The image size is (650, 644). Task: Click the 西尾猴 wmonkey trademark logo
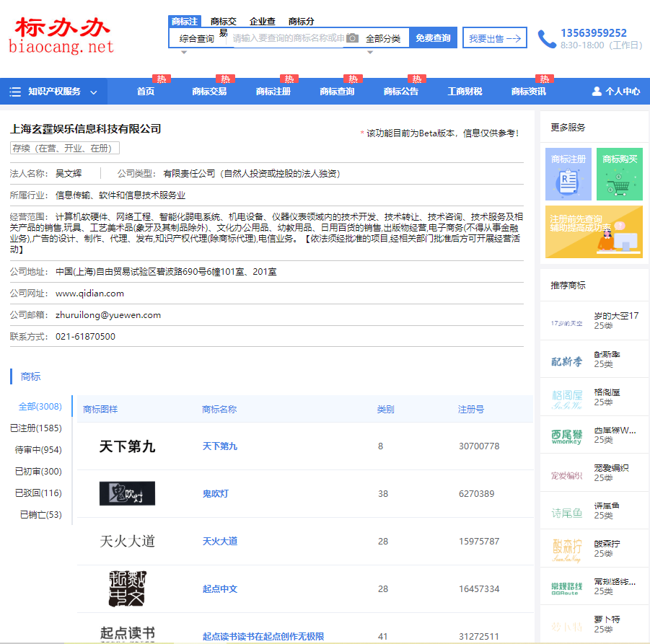click(x=567, y=437)
